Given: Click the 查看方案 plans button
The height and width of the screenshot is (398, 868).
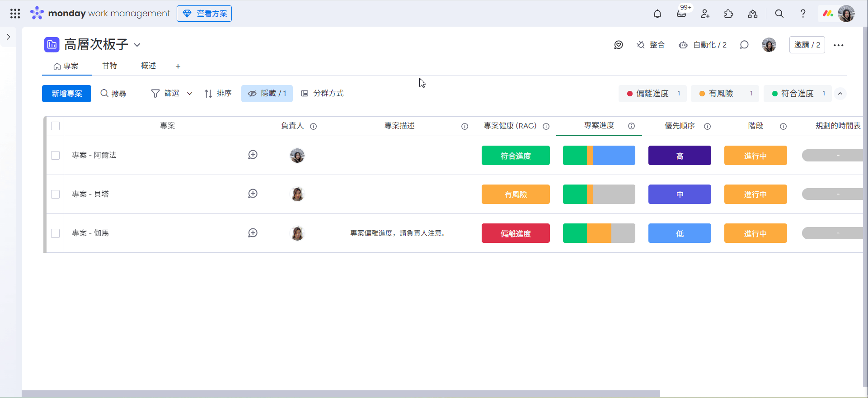Looking at the screenshot, I should click(x=204, y=14).
